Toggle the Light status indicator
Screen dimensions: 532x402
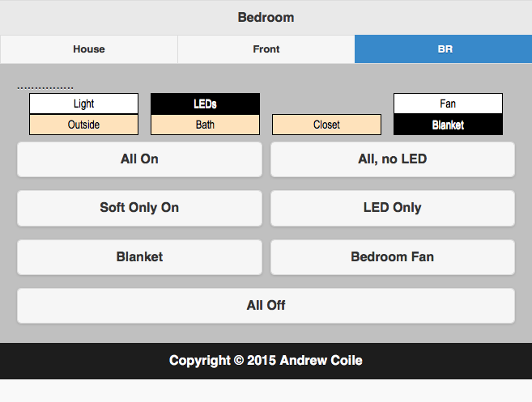pos(83,104)
